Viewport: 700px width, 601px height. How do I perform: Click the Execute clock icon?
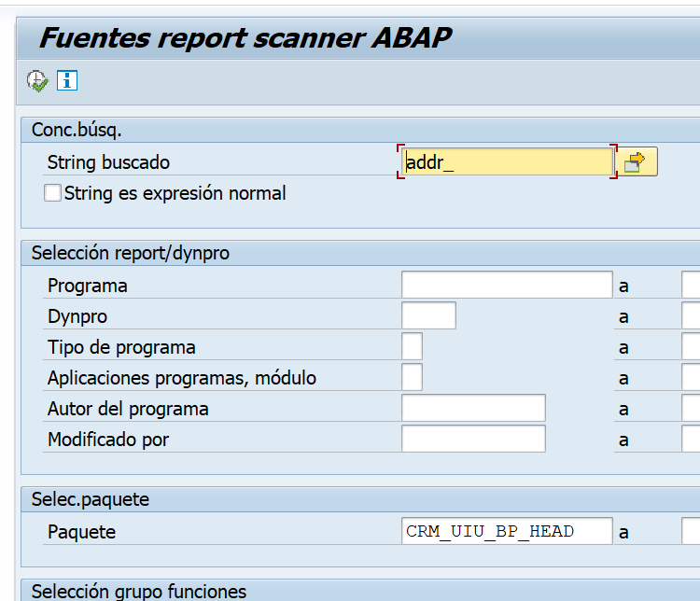click(x=37, y=81)
